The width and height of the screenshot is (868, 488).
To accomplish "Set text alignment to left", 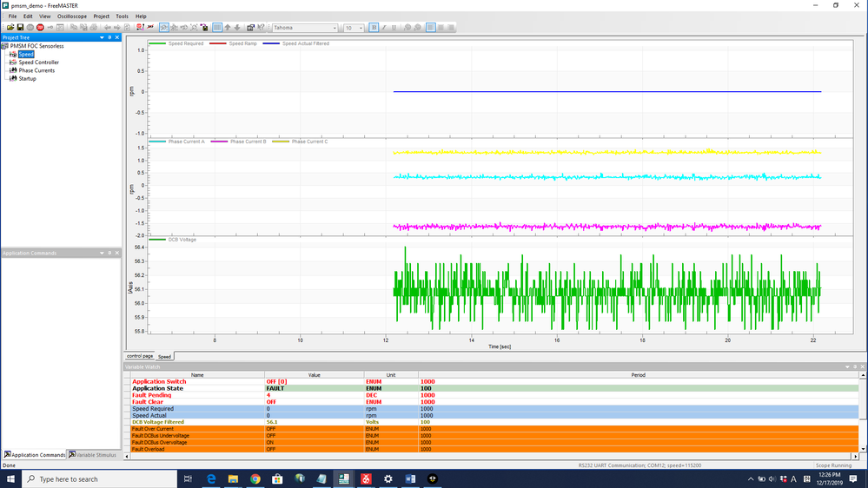I will (x=431, y=27).
